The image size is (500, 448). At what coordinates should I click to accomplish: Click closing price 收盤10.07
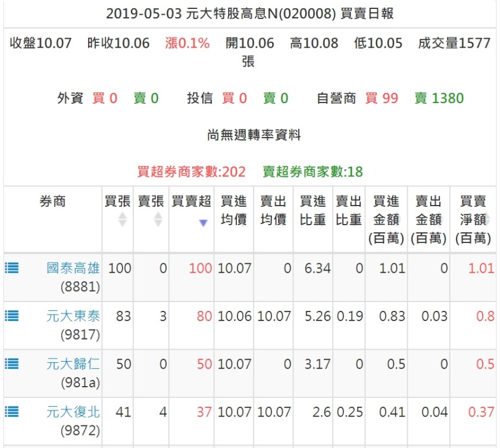tap(40, 43)
